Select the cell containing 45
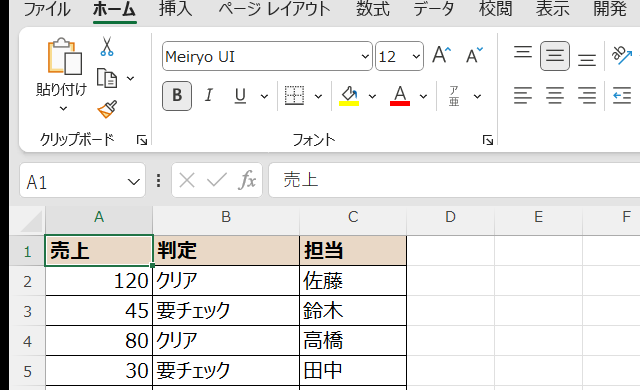This screenshot has width=640, height=390. pyautogui.click(x=99, y=311)
